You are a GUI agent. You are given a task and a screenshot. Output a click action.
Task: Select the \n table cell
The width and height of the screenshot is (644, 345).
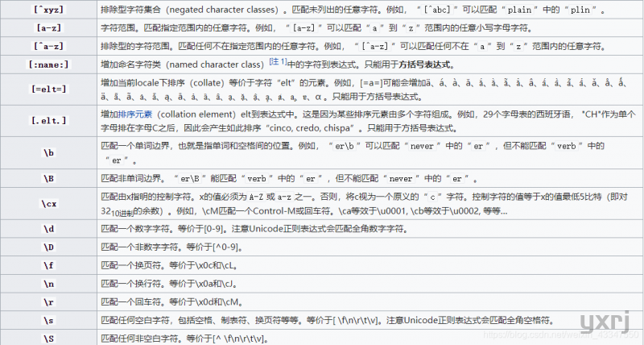[x=48, y=284]
